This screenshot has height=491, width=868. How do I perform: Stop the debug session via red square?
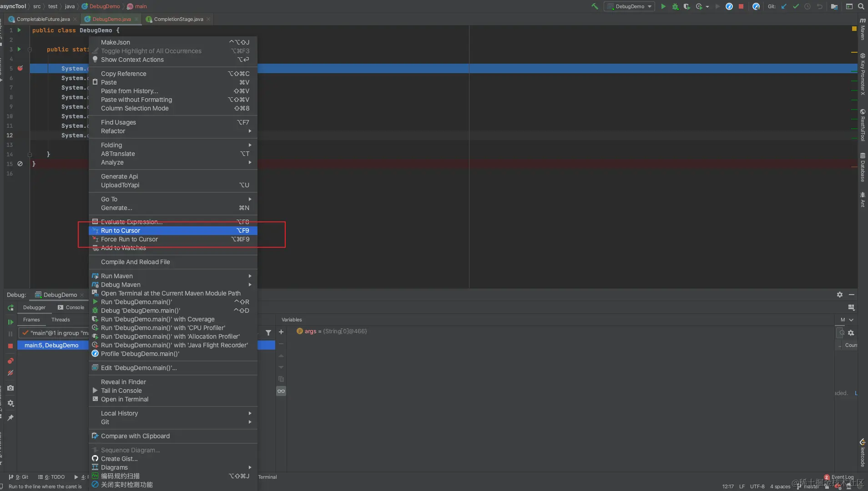pos(10,346)
